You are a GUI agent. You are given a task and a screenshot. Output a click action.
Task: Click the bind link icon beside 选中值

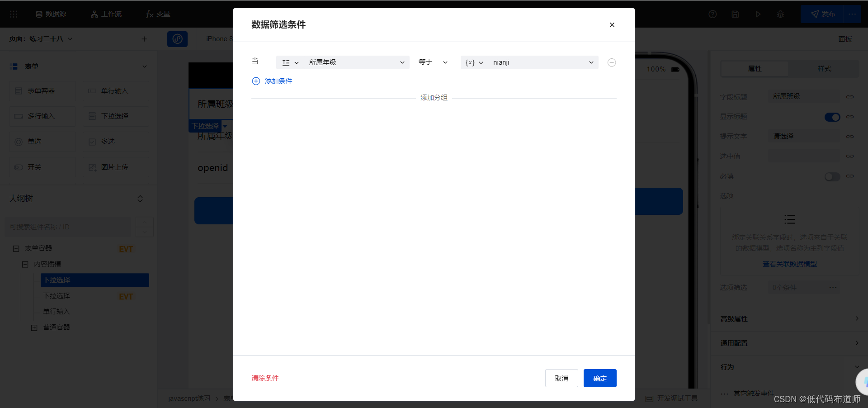coord(850,156)
